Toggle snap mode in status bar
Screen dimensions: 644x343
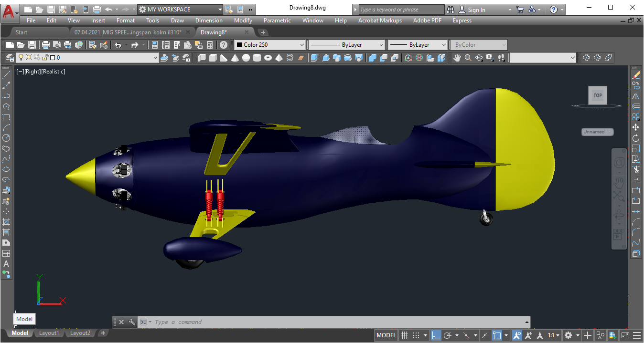pyautogui.click(x=416, y=335)
